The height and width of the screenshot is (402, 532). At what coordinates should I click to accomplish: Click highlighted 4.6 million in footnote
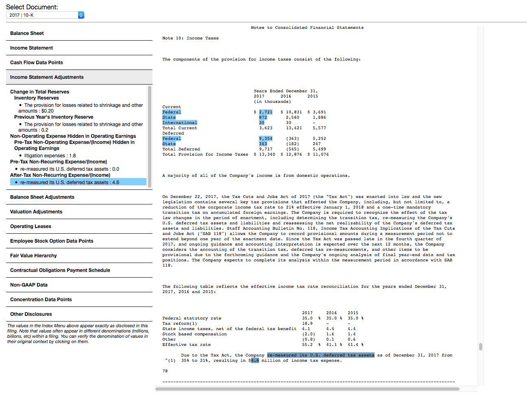click(x=255, y=361)
